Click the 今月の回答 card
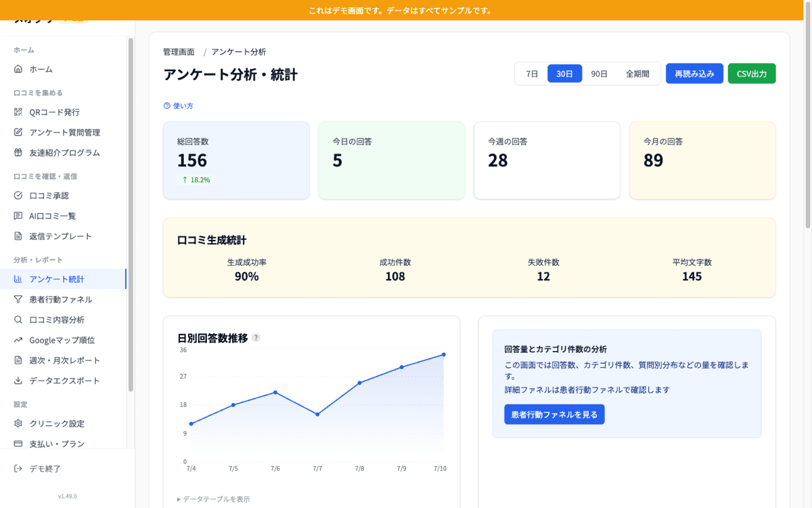The height and width of the screenshot is (508, 812). (702, 161)
